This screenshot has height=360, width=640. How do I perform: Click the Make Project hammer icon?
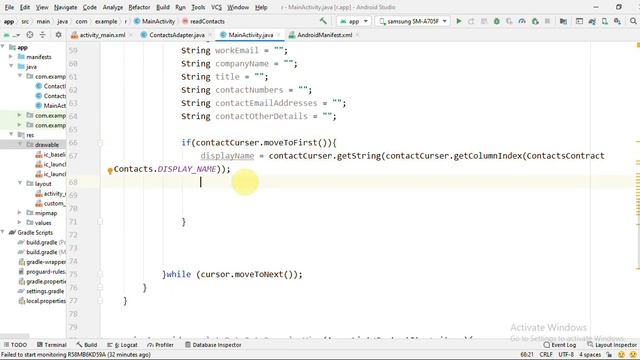click(x=323, y=21)
